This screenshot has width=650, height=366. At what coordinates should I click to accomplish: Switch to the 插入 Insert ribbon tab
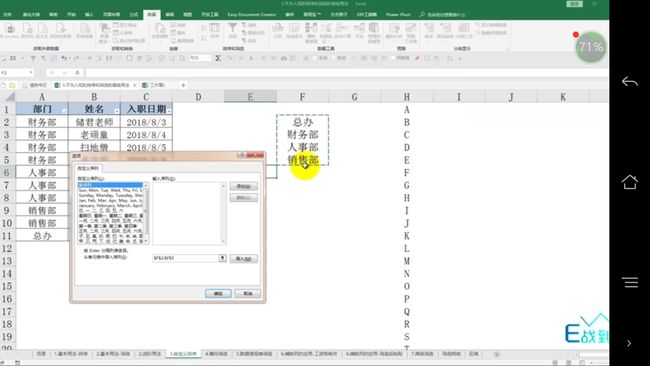click(x=89, y=15)
